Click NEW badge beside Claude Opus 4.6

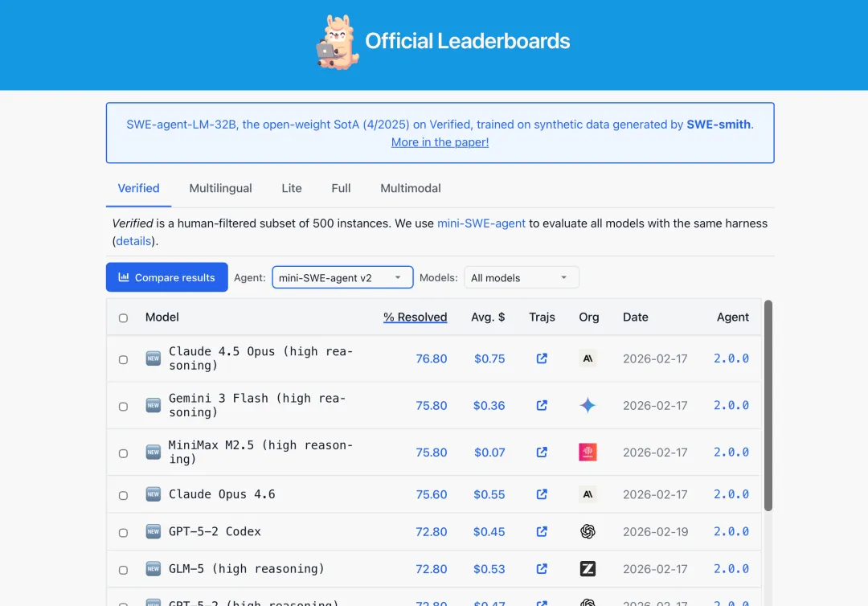pyautogui.click(x=154, y=494)
